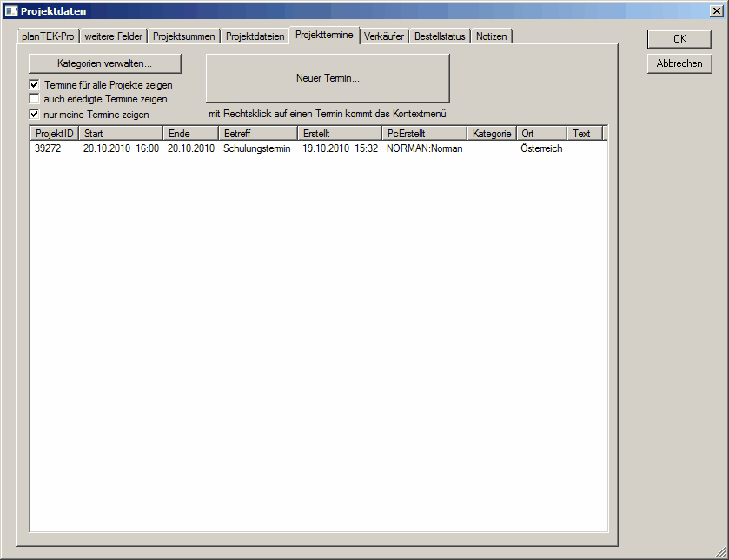Toggle 'Termine für alle Projekte zeigen' checkbox
This screenshot has height=560, width=729.
35,85
